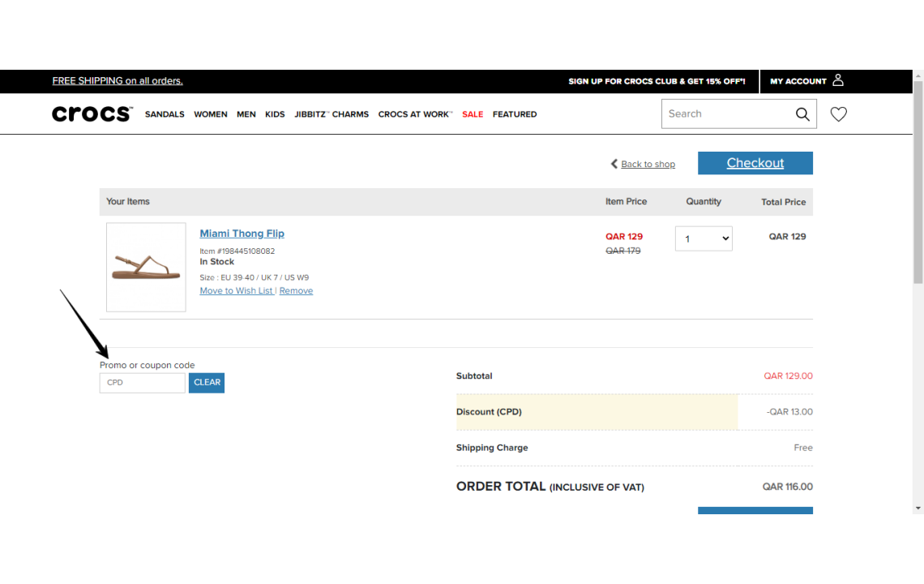Click into the Search field
The height and width of the screenshot is (584, 924).
(728, 114)
